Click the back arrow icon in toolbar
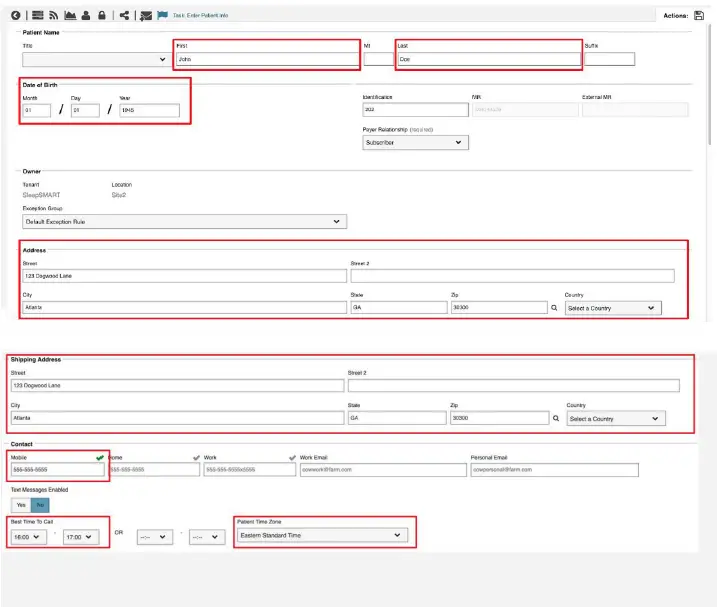This screenshot has width=717, height=607. [15, 16]
